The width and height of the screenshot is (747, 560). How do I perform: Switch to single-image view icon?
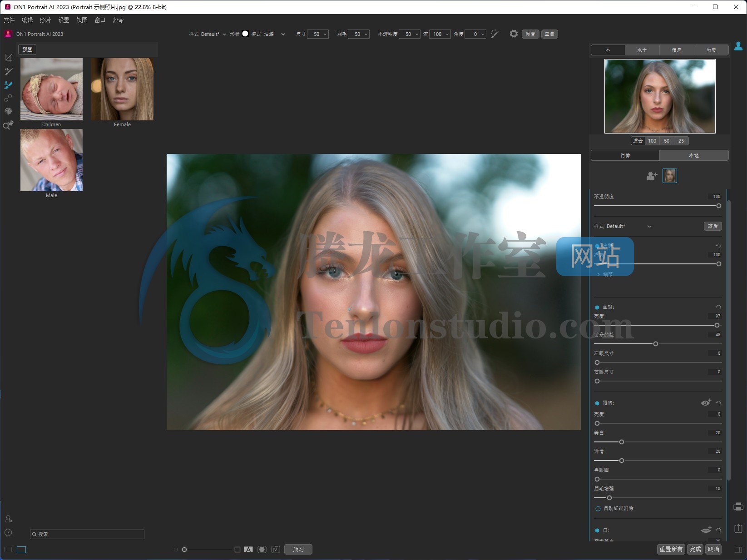point(21,550)
